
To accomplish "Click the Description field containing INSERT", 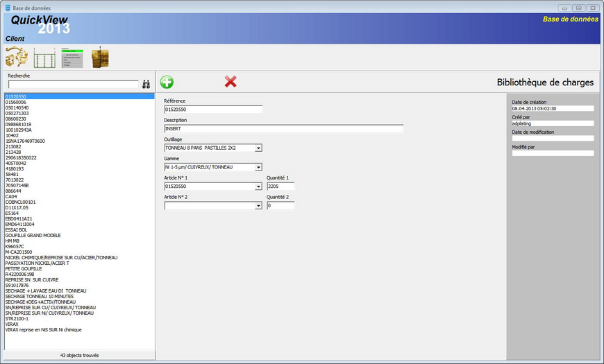I will (283, 129).
